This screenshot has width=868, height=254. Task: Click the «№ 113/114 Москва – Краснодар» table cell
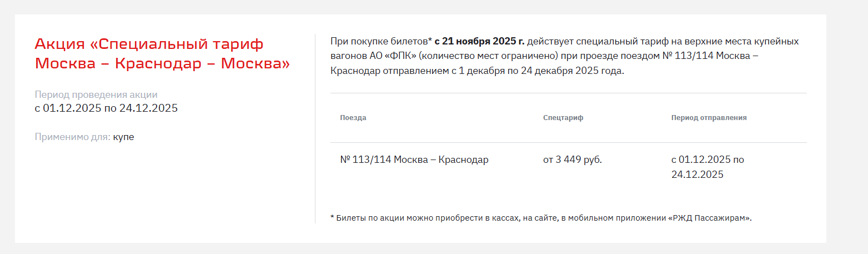tap(414, 160)
